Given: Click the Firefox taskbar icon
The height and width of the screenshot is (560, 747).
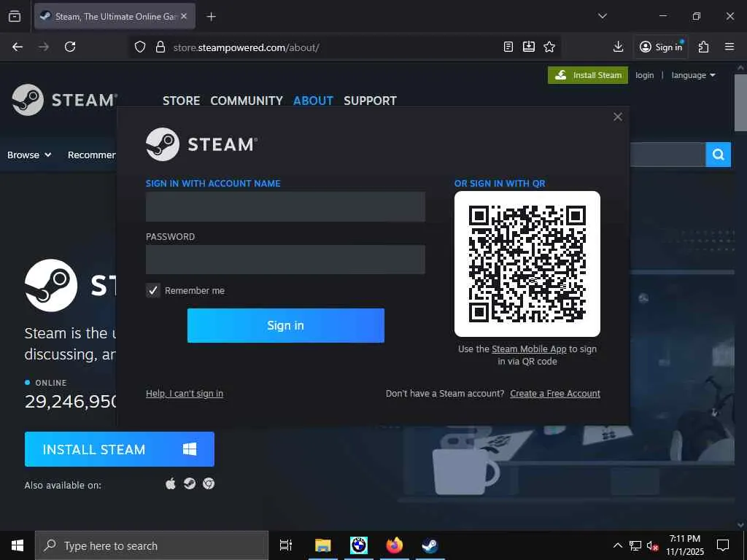Looking at the screenshot, I should 395,545.
